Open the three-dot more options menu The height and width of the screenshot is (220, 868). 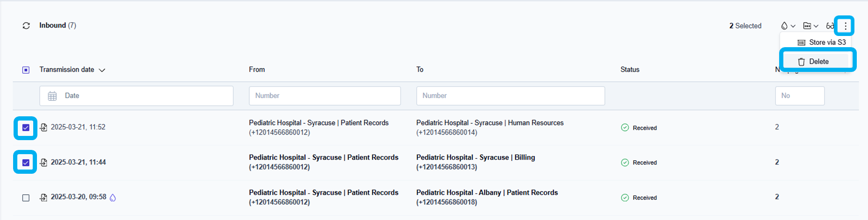tap(845, 26)
